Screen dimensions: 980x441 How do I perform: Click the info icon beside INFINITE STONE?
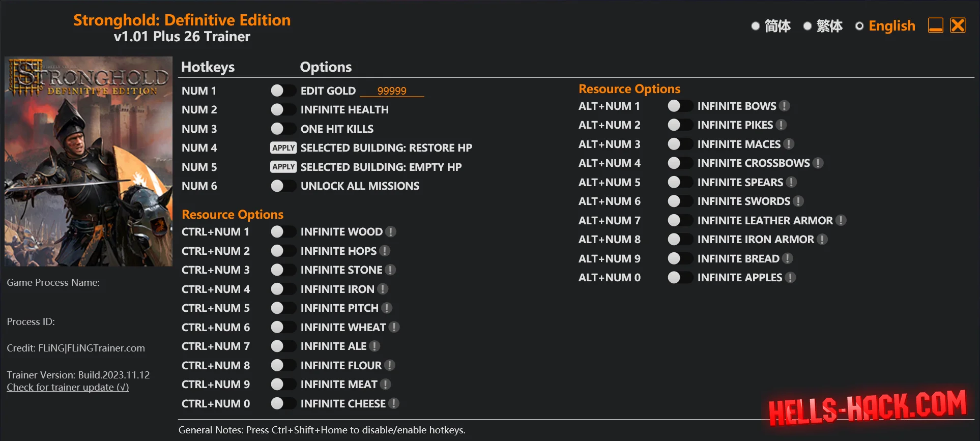pos(390,270)
